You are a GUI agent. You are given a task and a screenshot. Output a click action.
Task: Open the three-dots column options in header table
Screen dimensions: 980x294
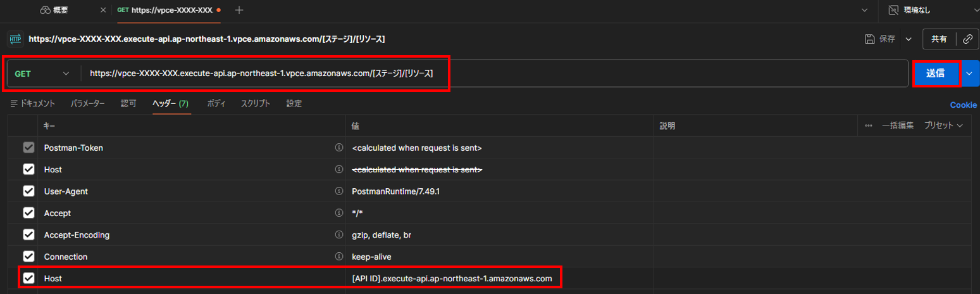pyautogui.click(x=869, y=126)
